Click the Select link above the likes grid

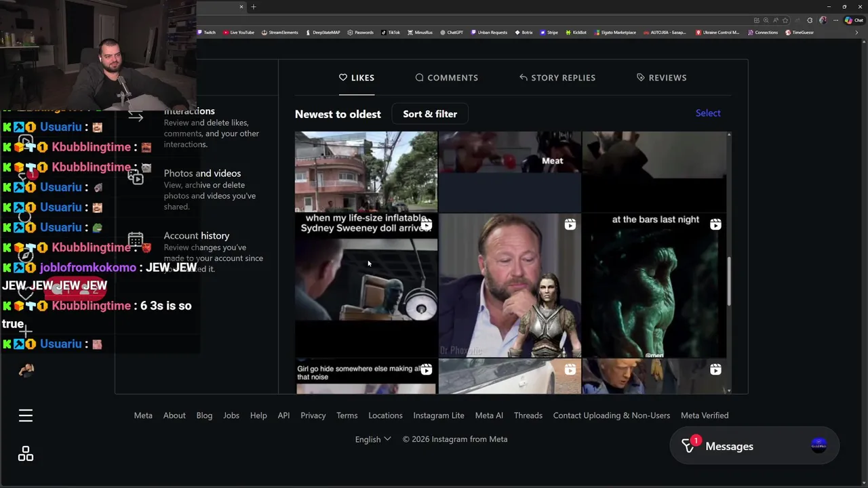[708, 113]
